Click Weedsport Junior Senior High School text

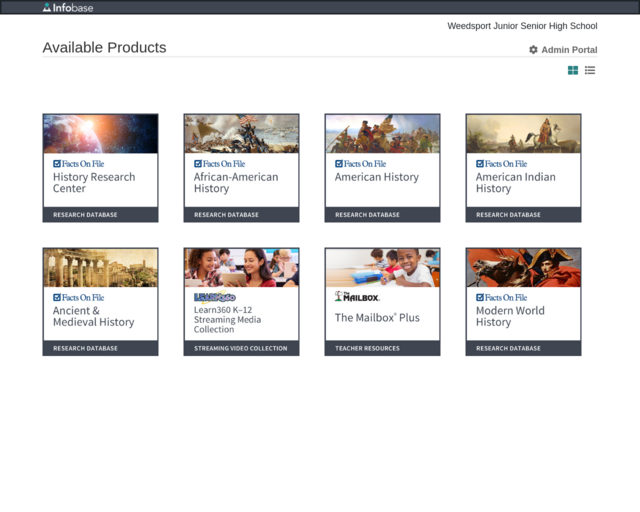522,26
